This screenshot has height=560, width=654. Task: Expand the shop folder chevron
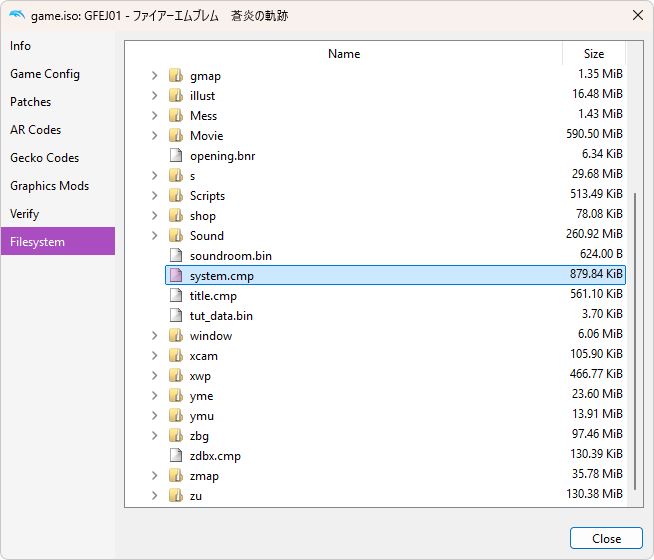[154, 216]
